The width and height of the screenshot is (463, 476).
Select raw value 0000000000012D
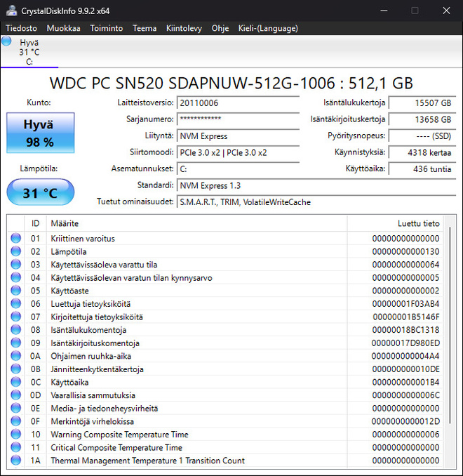tap(405, 421)
